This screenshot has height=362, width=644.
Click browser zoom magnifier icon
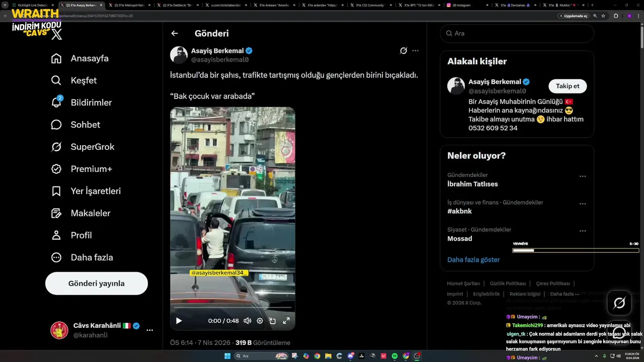595,16
